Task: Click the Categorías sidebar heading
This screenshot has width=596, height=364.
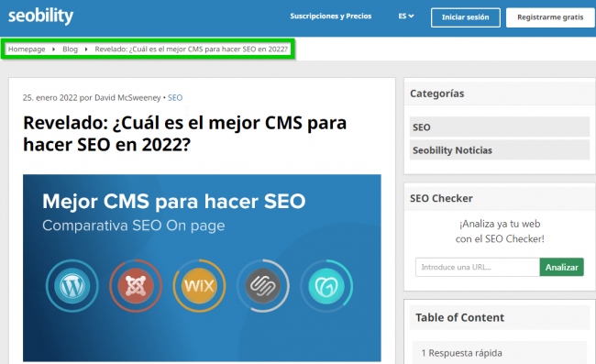Action: (436, 94)
